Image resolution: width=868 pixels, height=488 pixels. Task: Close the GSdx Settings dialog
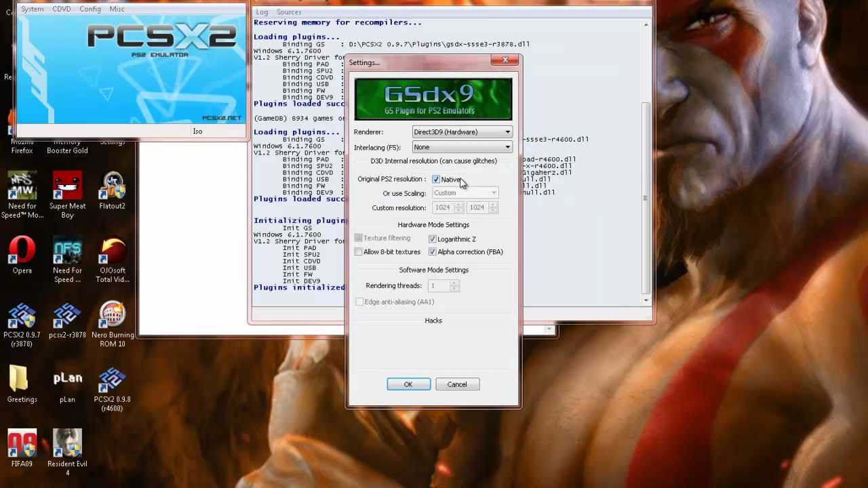(505, 60)
